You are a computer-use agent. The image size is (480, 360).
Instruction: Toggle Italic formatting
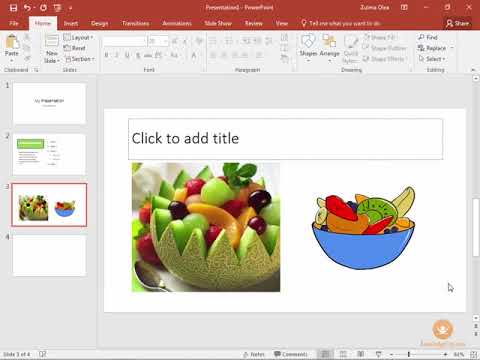coord(116,56)
